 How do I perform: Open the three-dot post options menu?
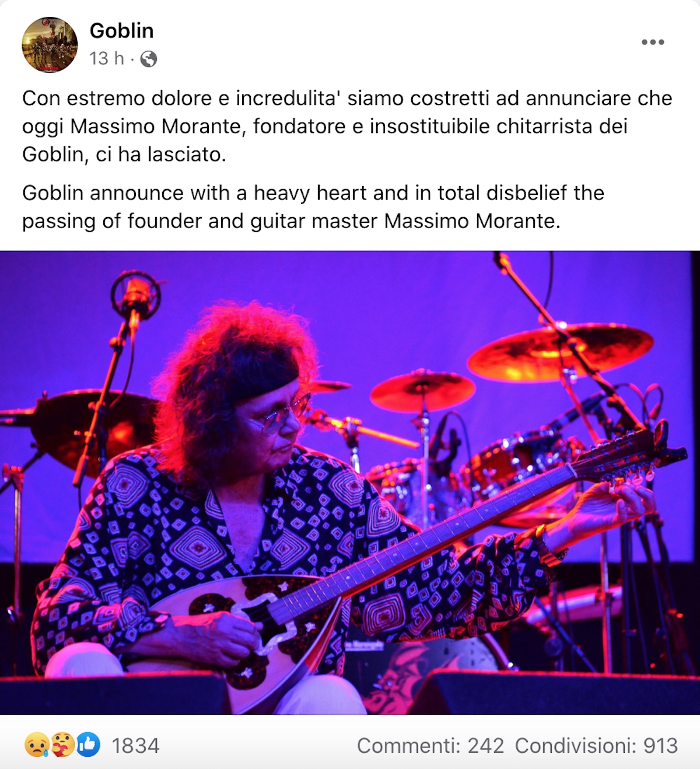(653, 42)
